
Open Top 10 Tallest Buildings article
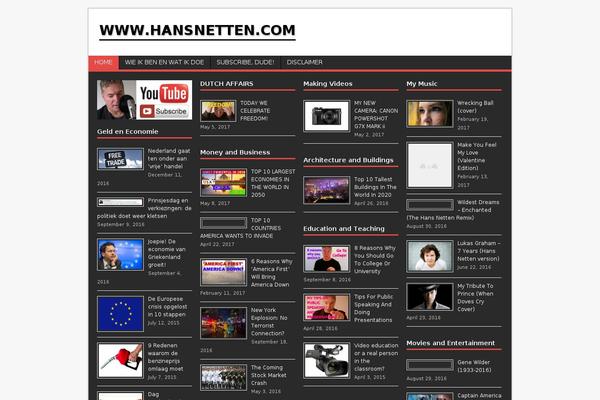pyautogui.click(x=375, y=187)
